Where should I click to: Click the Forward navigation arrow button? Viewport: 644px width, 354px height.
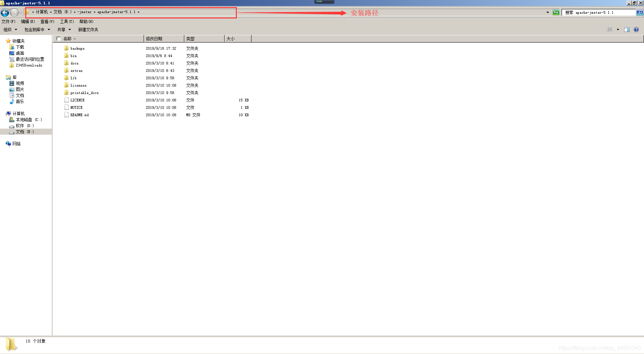coord(14,13)
